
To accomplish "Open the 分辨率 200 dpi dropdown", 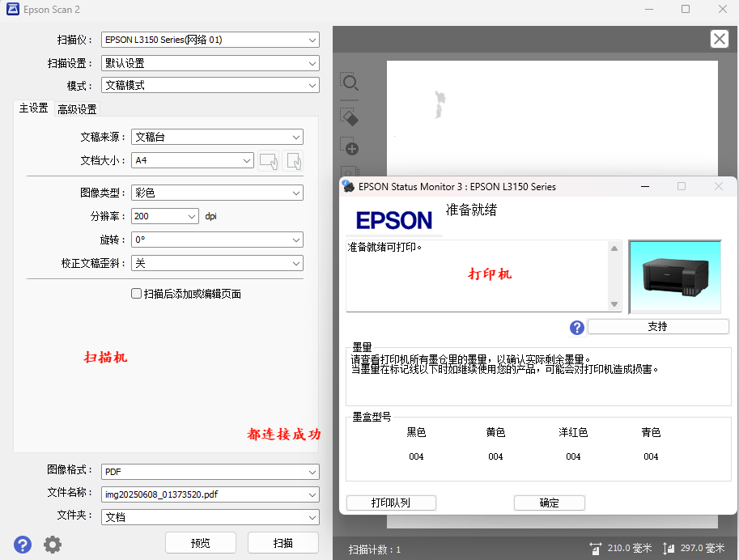I will (165, 216).
